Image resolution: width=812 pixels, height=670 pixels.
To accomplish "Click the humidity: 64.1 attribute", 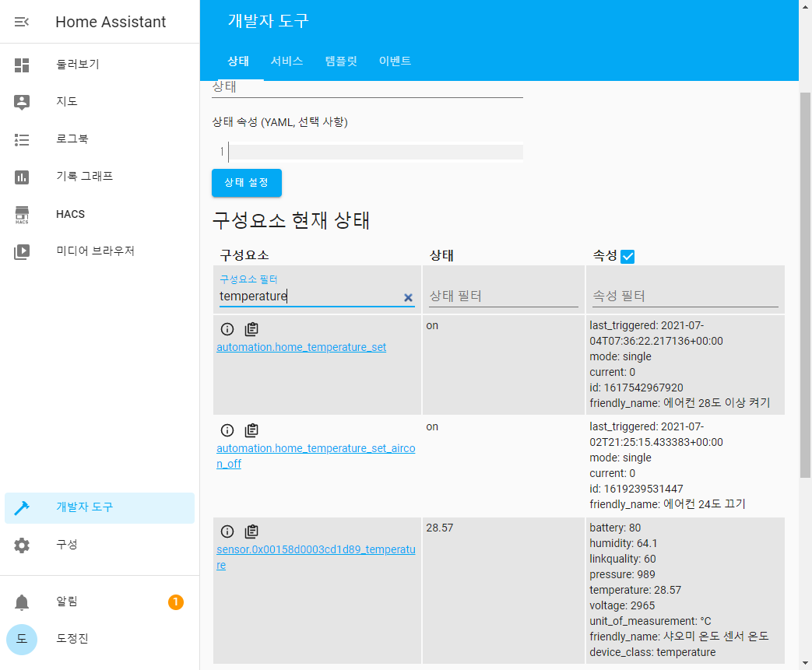I will click(x=624, y=544).
